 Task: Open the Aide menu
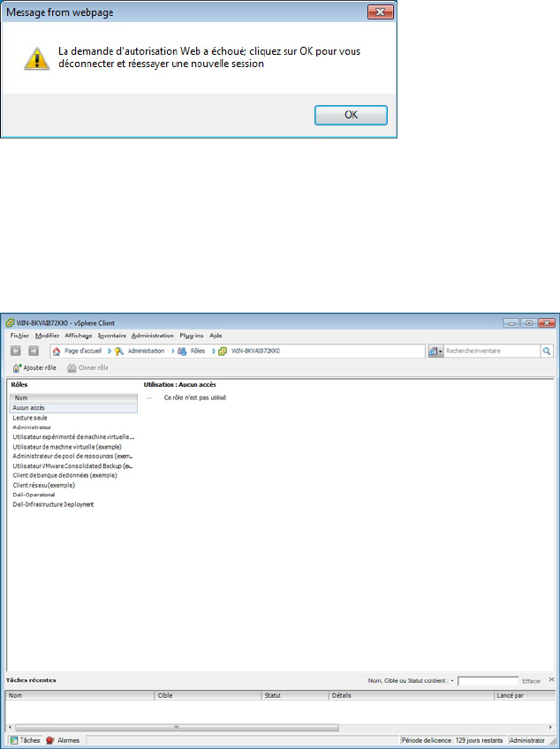(x=216, y=336)
